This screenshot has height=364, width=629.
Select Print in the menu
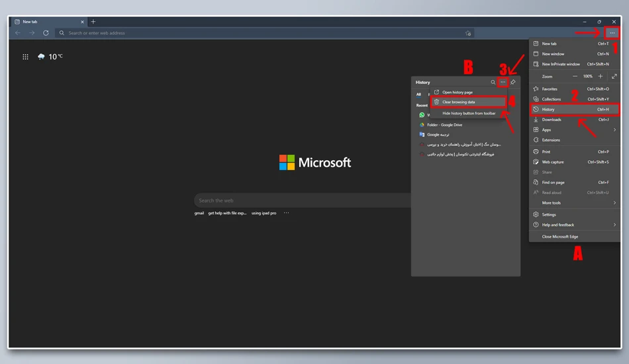pyautogui.click(x=575, y=152)
